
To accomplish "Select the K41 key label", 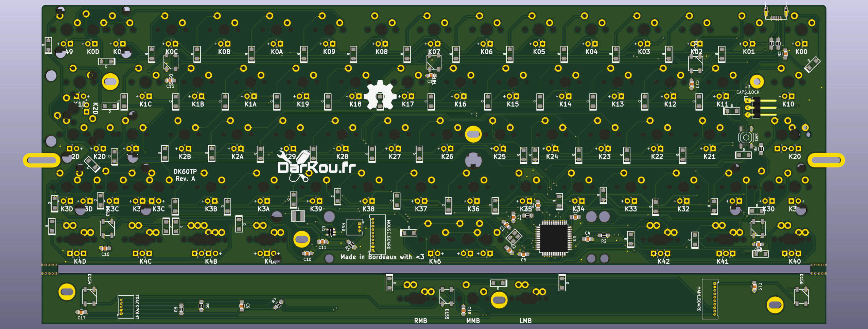I will tap(723, 261).
